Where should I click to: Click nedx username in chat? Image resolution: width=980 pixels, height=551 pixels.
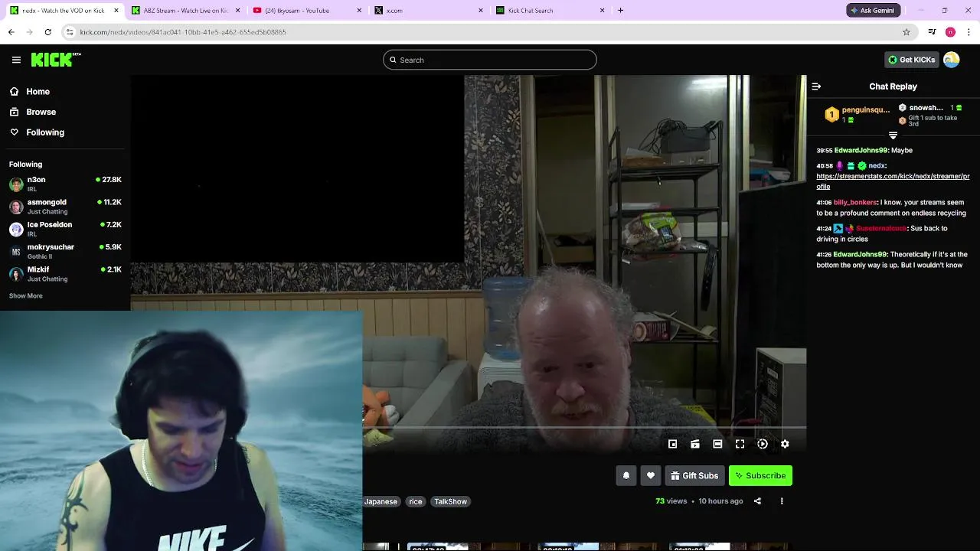pyautogui.click(x=877, y=165)
